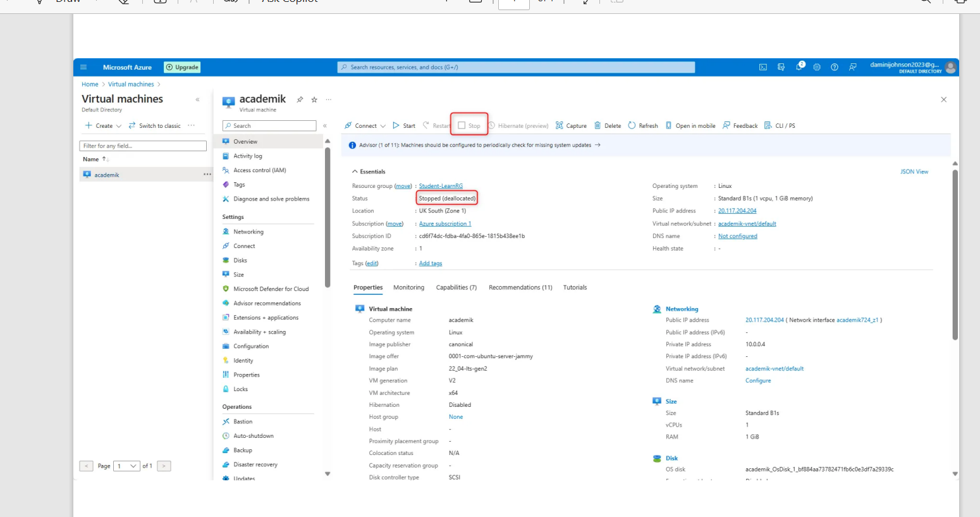The height and width of the screenshot is (517, 980).
Task: Start the academik virtual machine
Action: coord(404,125)
